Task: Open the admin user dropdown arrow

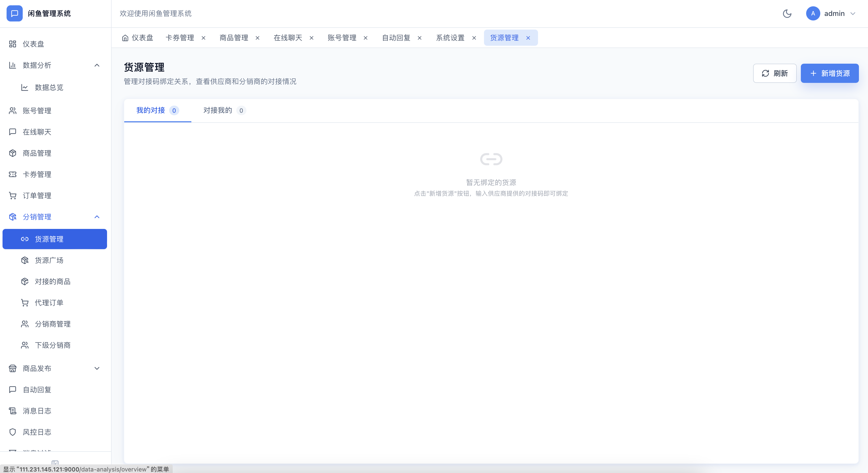Action: pos(853,14)
